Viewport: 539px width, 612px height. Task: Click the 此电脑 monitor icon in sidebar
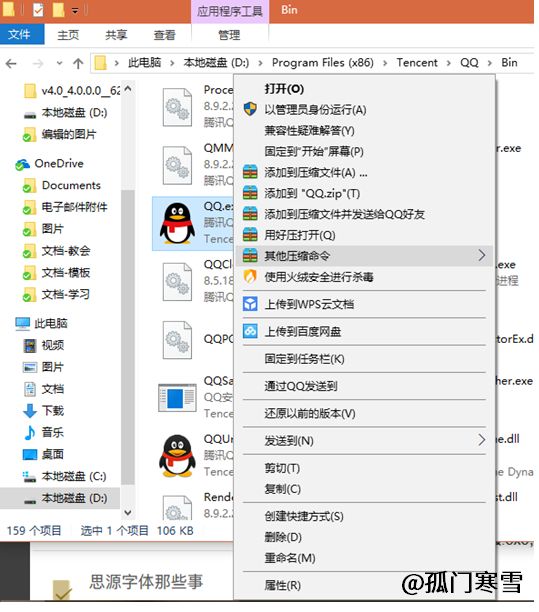[x=23, y=323]
